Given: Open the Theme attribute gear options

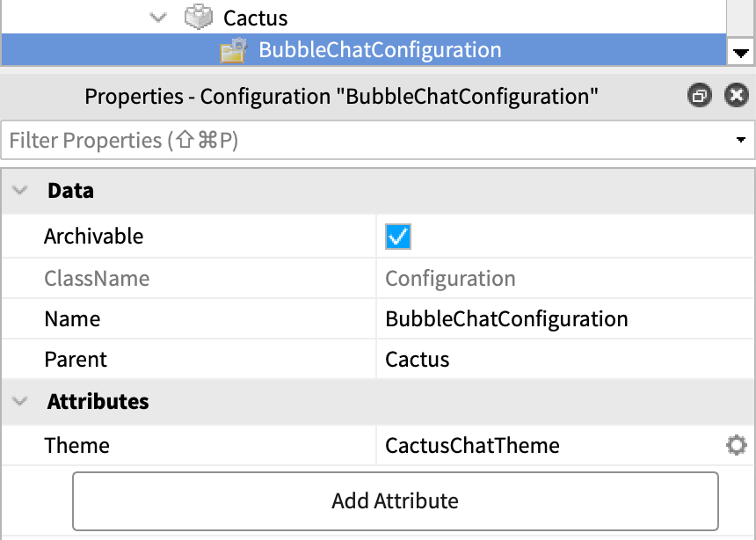Looking at the screenshot, I should (x=736, y=446).
